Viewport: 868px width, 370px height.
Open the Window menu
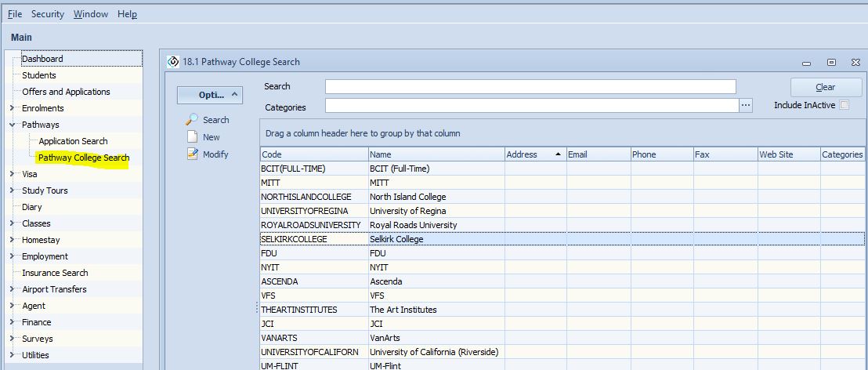tap(91, 14)
